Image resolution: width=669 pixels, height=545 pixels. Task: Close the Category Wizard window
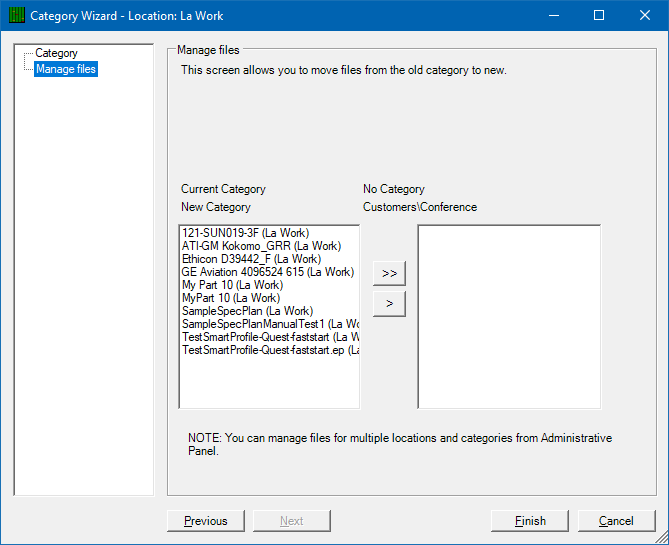[645, 15]
